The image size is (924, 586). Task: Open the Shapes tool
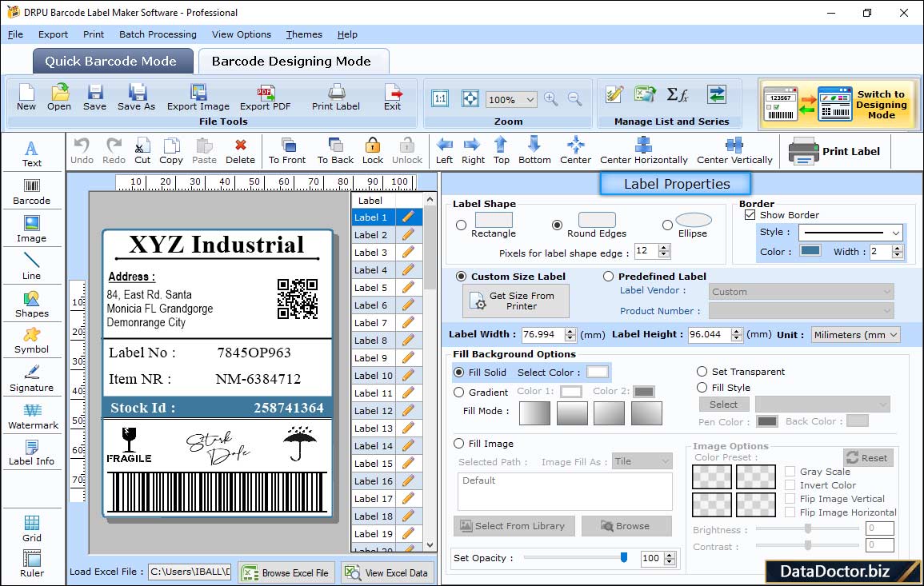click(x=32, y=304)
